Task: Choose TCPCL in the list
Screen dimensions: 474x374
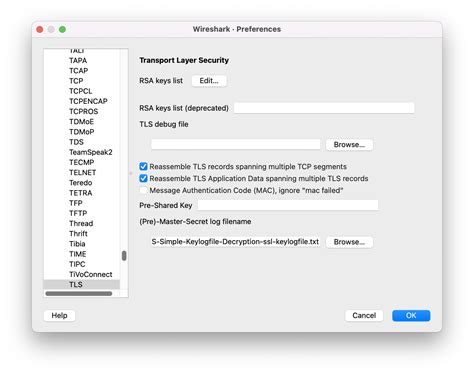Action: (80, 91)
